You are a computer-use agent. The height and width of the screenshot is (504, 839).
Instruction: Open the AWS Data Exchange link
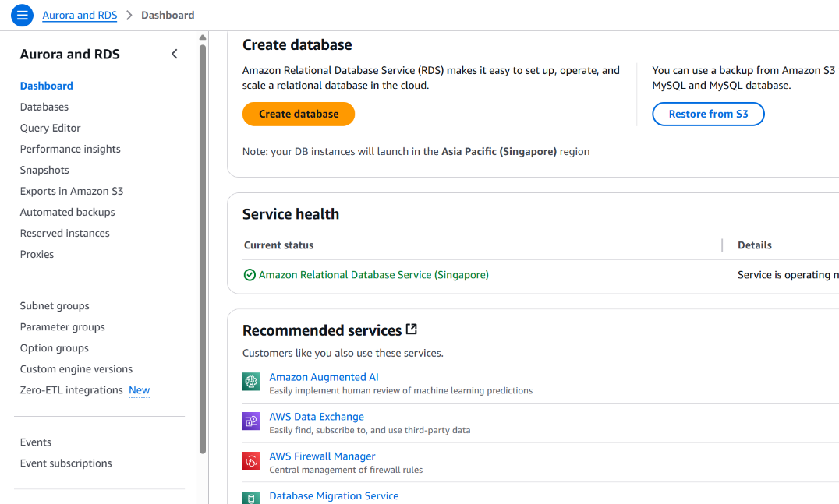click(317, 417)
